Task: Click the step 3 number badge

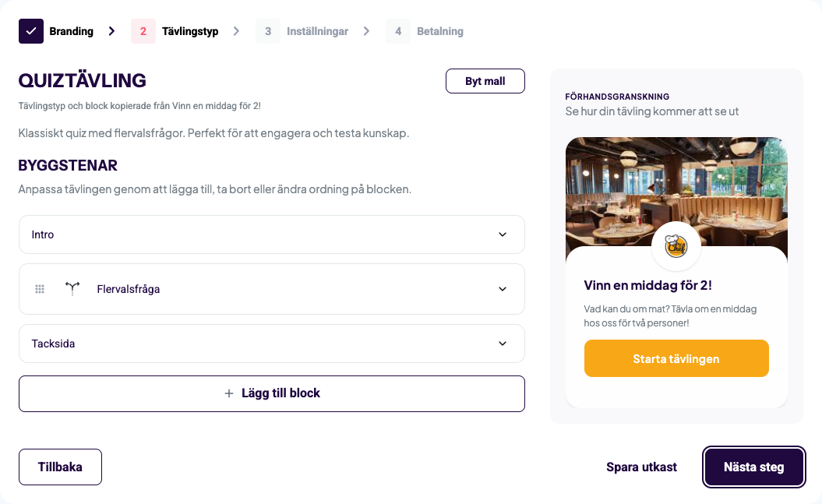Action: (x=268, y=32)
